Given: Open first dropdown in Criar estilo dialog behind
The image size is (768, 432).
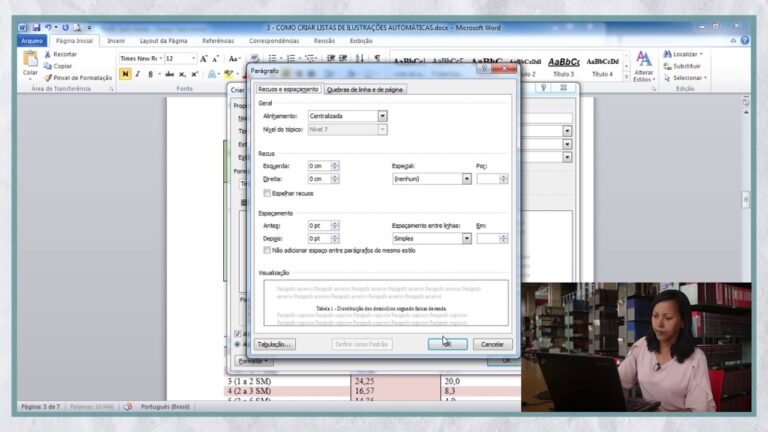Looking at the screenshot, I should click(567, 131).
